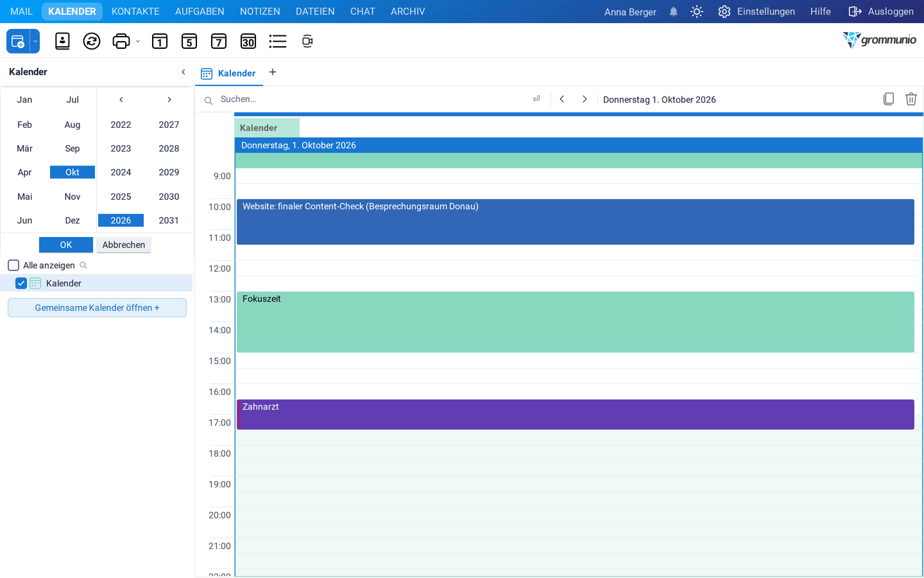Click the video meeting icon in the toolbar
The width and height of the screenshot is (924, 578).
(x=307, y=41)
